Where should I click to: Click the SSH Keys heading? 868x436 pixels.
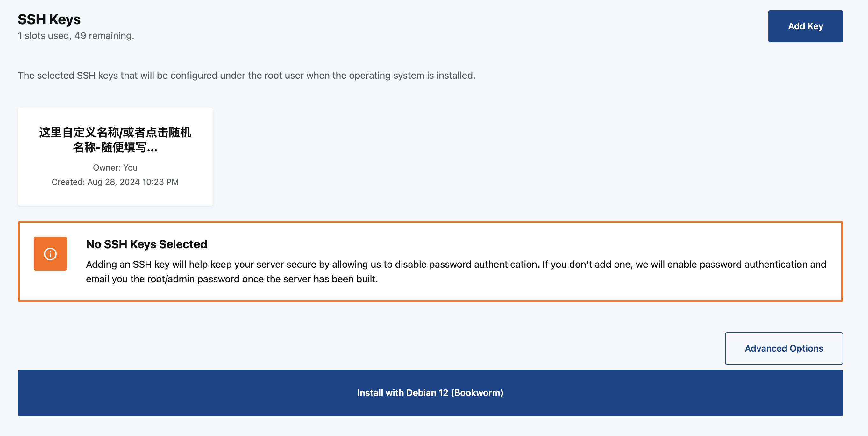pos(49,19)
